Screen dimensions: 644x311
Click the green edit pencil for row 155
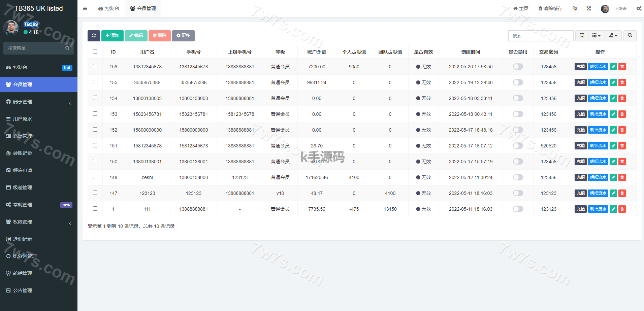click(x=613, y=82)
